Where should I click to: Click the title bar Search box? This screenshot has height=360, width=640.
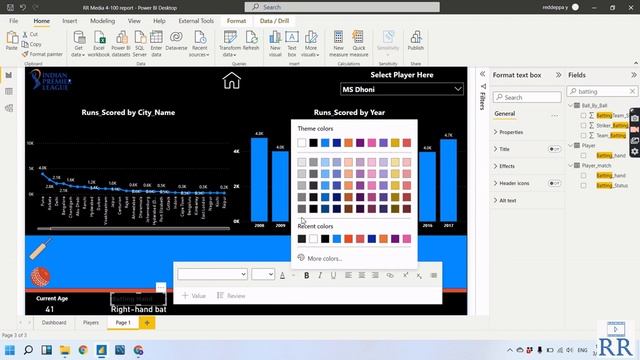click(342, 7)
